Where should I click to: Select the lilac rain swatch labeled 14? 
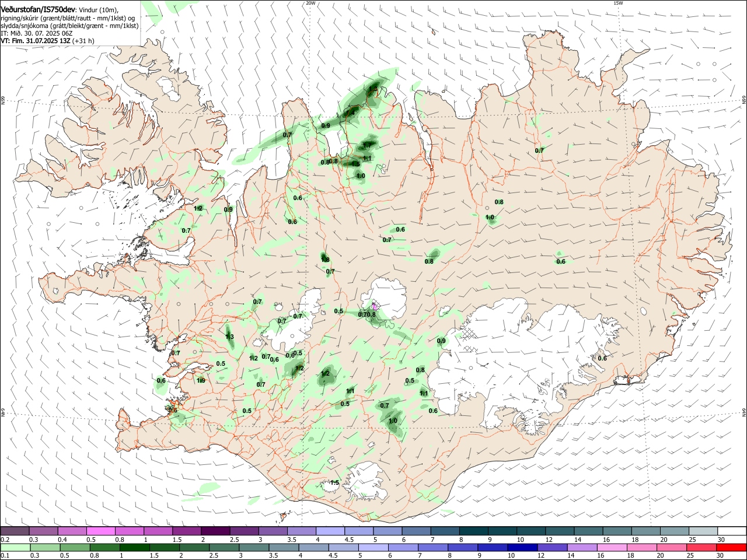[x=582, y=548]
